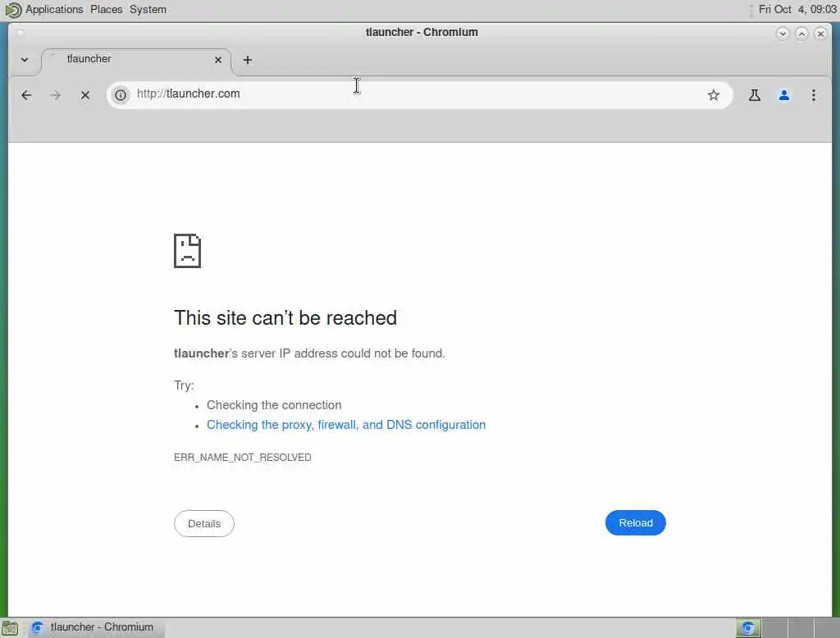840x638 pixels.
Task: Click the MATE logo icon in top panel
Action: [x=13, y=10]
